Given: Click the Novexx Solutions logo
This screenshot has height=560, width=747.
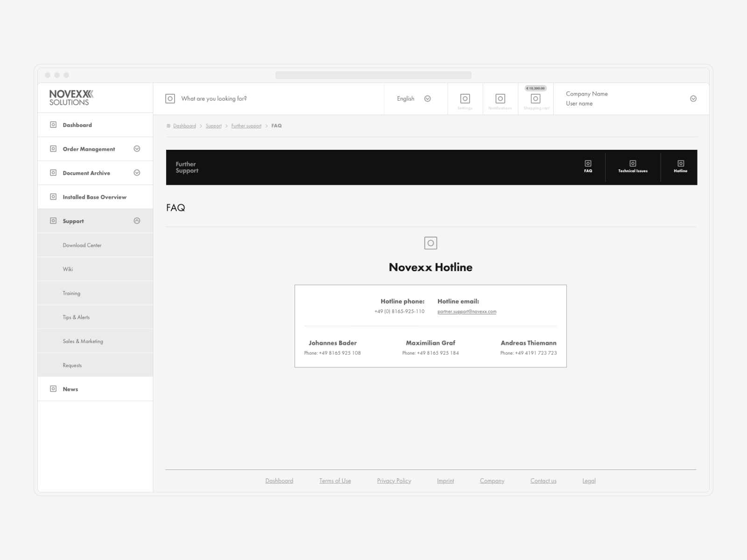Looking at the screenshot, I should tap(71, 98).
